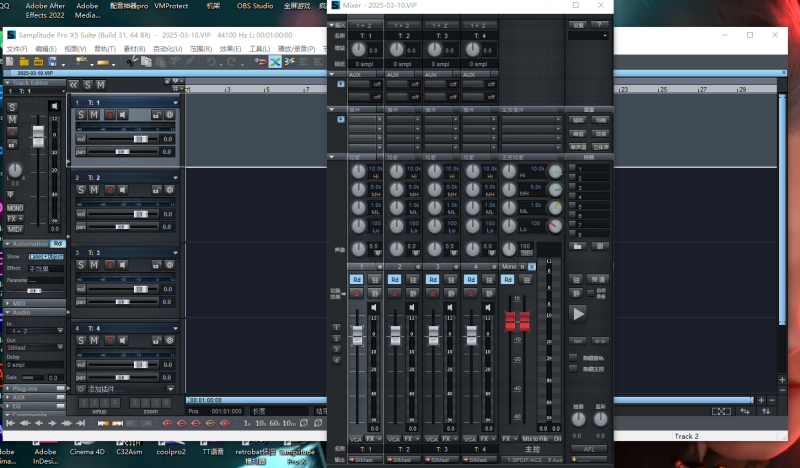Create a new project with the toolbar icon
The image size is (800, 468).
10,62
